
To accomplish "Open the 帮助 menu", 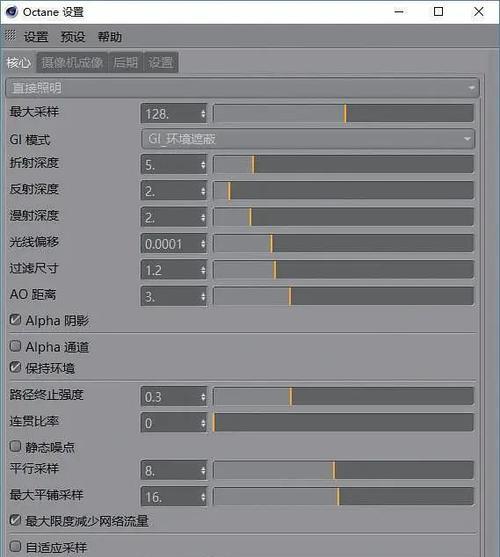I will tap(110, 37).
